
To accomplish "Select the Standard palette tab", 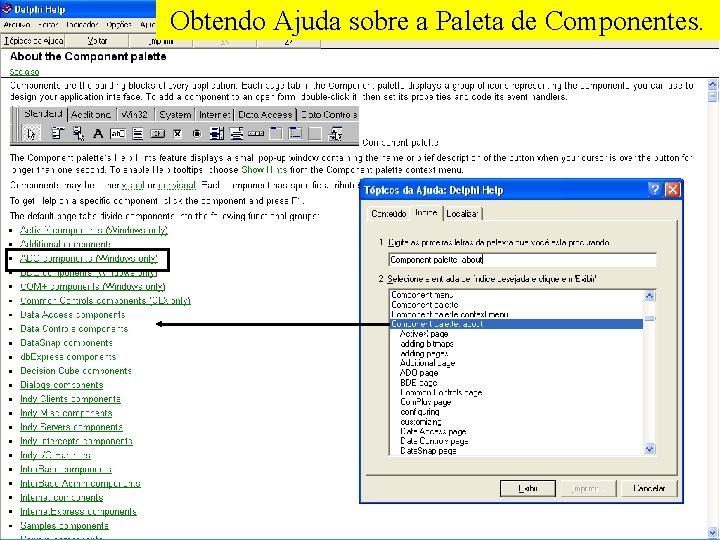I will click(44, 114).
